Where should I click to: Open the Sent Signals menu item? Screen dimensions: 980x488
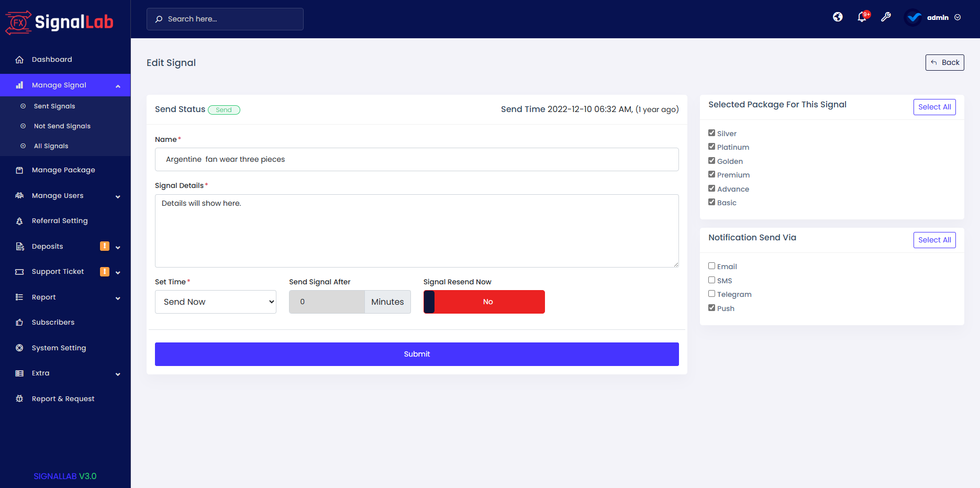click(54, 106)
